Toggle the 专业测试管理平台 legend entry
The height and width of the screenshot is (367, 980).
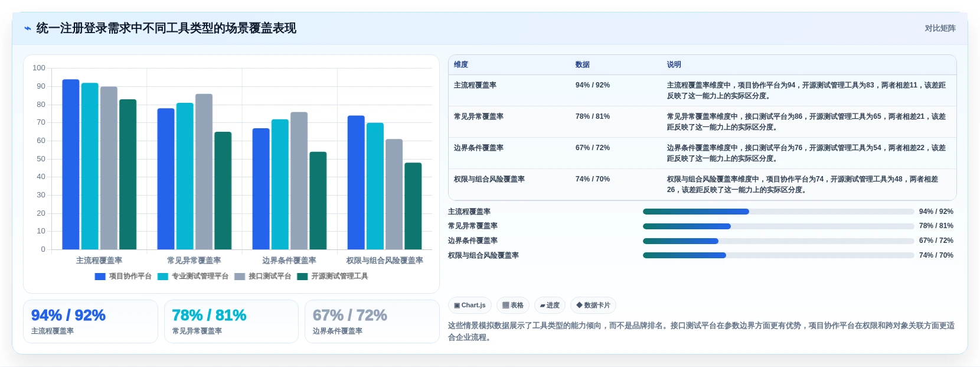tap(192, 276)
